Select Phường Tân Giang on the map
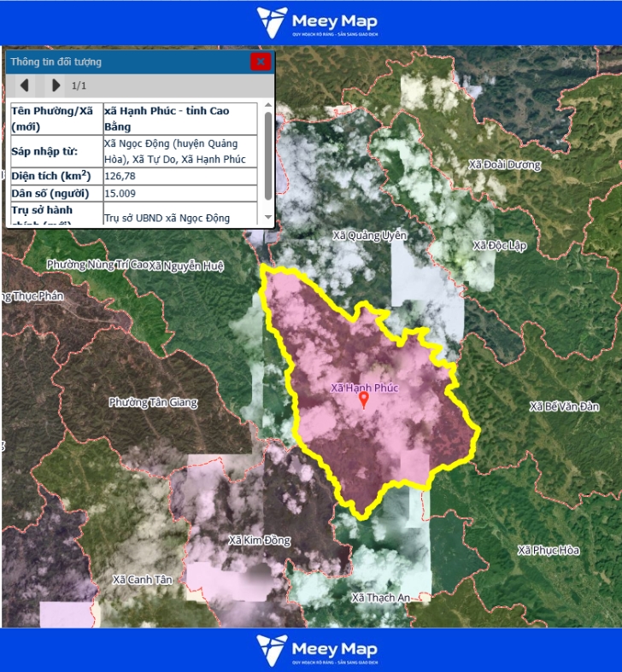This screenshot has width=622, height=672. coord(153,402)
